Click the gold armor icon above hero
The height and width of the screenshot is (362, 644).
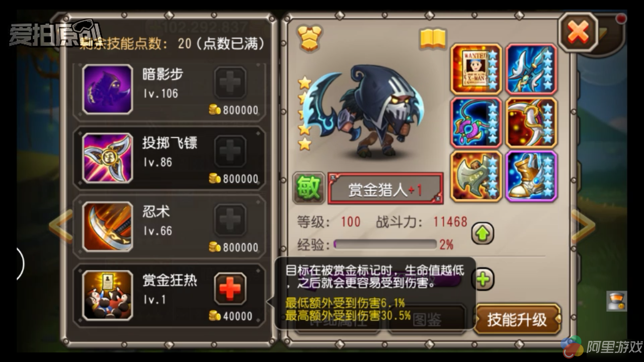pyautogui.click(x=309, y=38)
